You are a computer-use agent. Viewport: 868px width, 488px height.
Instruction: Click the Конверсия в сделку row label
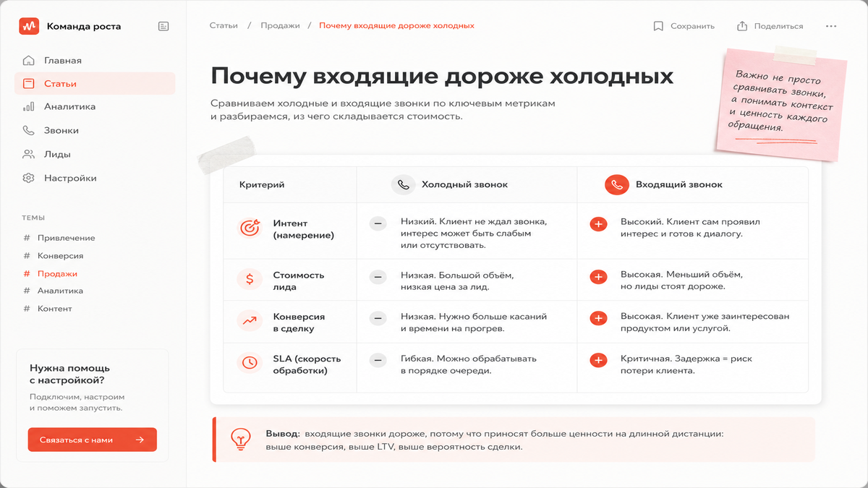coord(299,322)
